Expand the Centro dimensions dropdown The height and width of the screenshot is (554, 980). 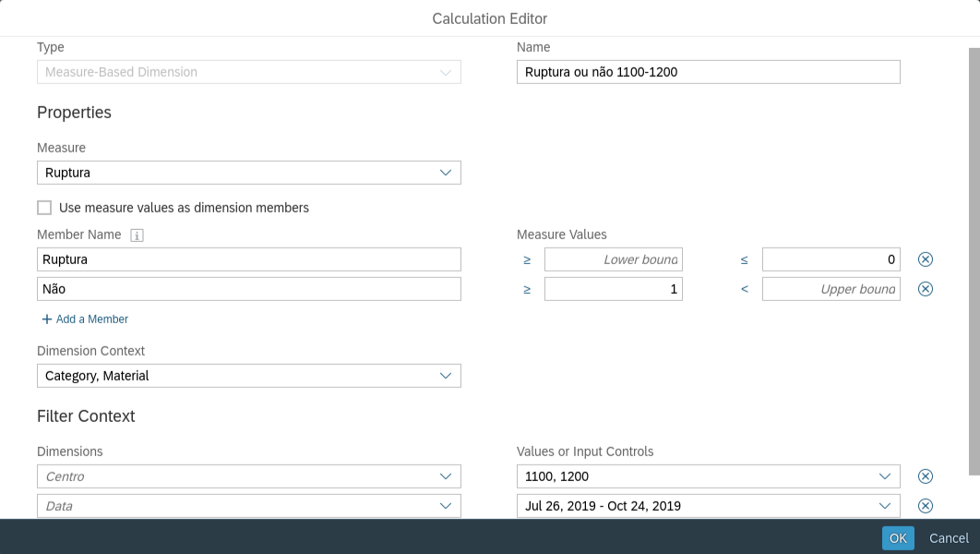[x=446, y=476]
